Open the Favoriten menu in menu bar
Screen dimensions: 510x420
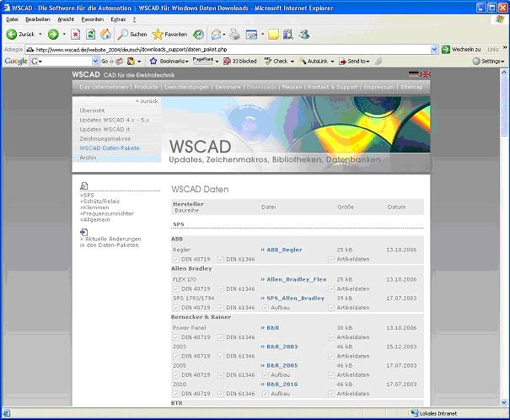(x=93, y=19)
